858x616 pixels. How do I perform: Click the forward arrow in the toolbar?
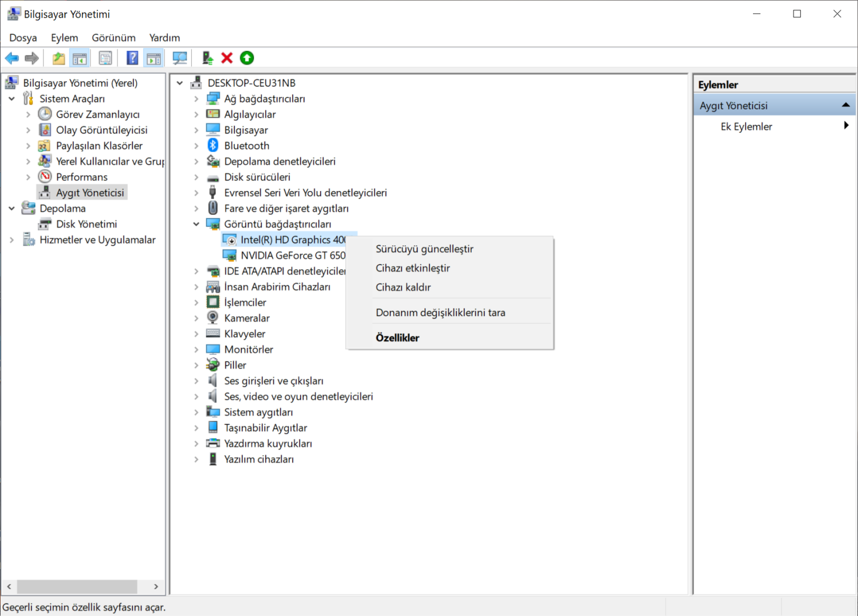tap(32, 58)
